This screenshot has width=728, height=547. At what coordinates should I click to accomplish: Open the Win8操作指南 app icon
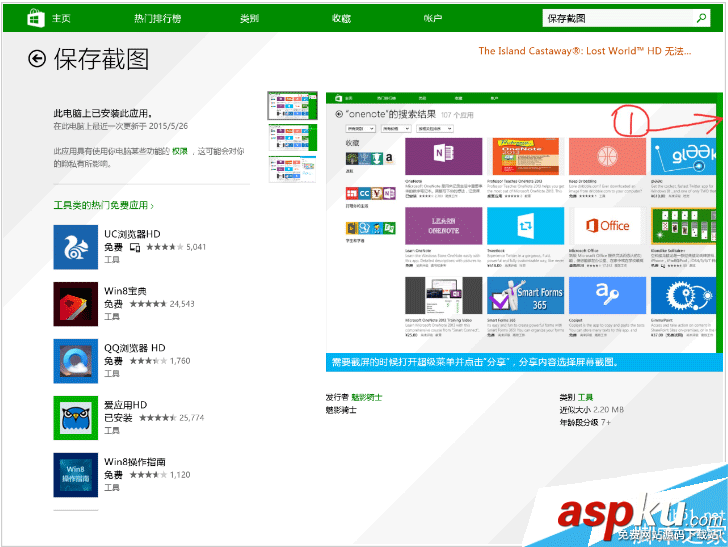(76, 475)
